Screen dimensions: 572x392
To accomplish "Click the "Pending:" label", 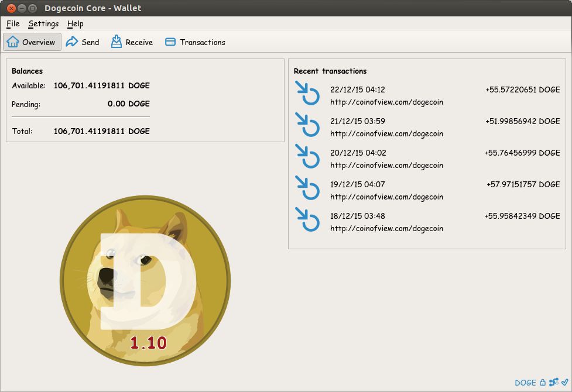I will (26, 104).
